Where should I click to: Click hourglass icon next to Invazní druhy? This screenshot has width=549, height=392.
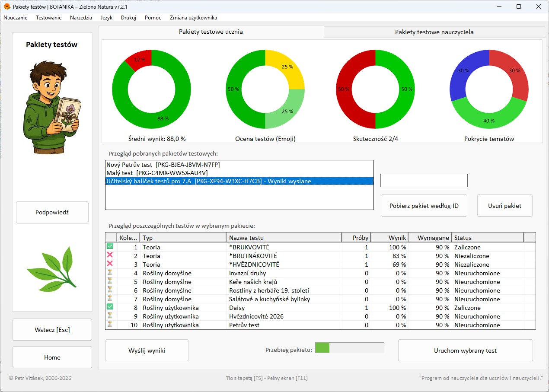click(110, 272)
